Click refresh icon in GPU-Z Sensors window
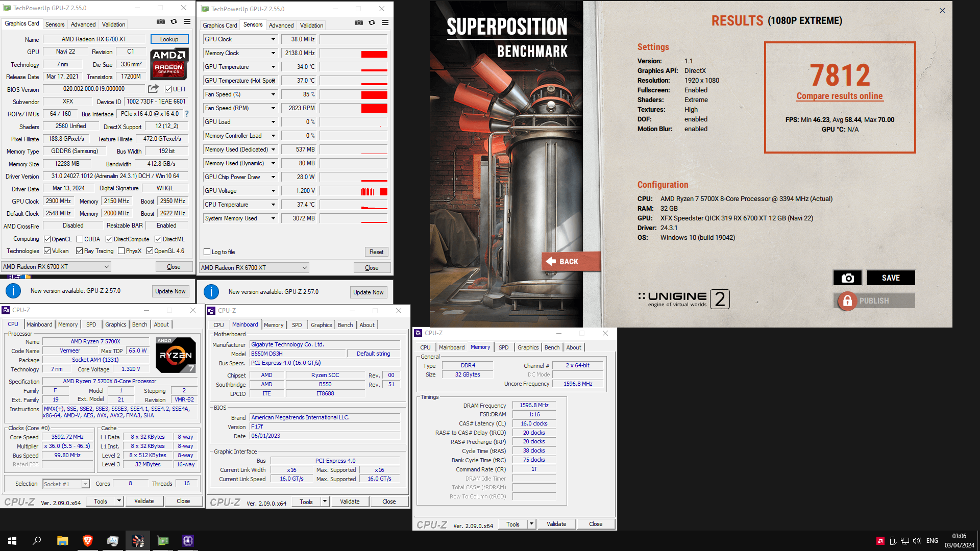 pyautogui.click(x=372, y=23)
